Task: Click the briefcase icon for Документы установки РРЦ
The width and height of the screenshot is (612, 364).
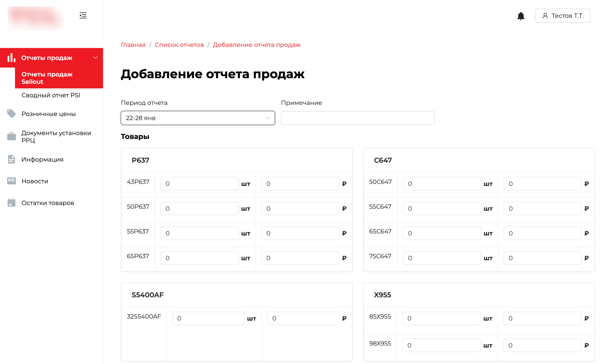Action: point(11,136)
